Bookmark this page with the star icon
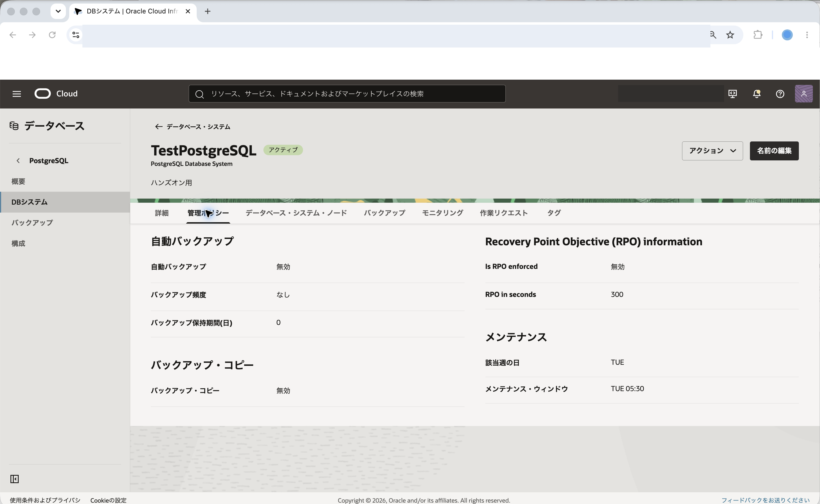Image resolution: width=820 pixels, height=504 pixels. click(730, 35)
